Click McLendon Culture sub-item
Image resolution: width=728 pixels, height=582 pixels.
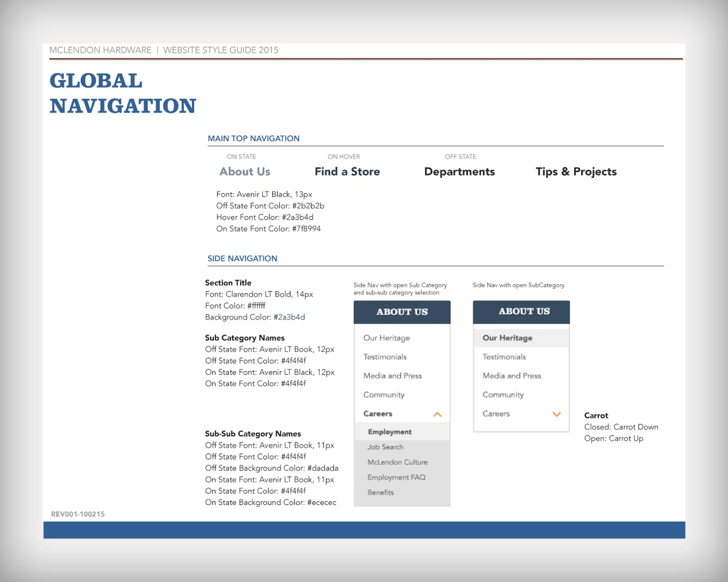point(398,462)
